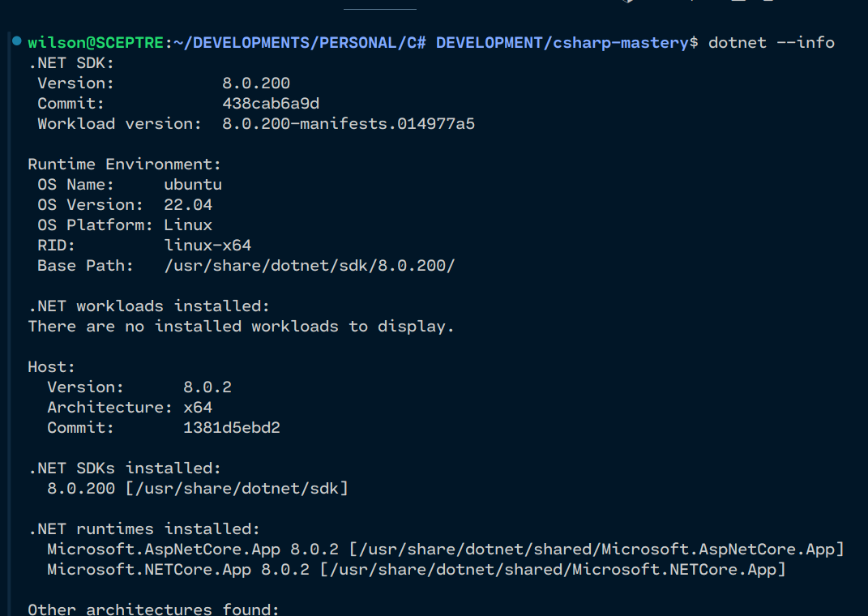Viewport: 868px width, 616px height.
Task: Click the RID value 'linux-x64'
Action: coord(207,245)
